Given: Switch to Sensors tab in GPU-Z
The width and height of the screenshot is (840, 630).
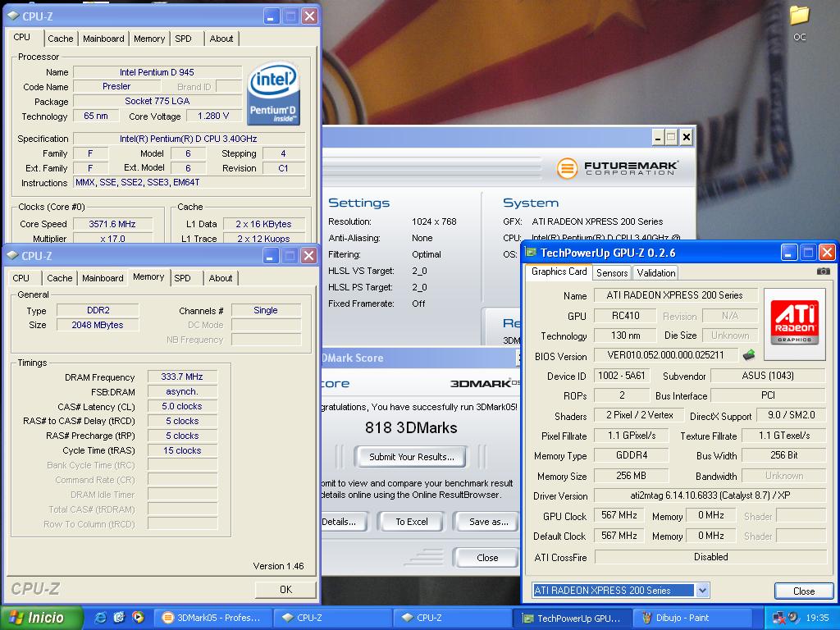Looking at the screenshot, I should (612, 272).
